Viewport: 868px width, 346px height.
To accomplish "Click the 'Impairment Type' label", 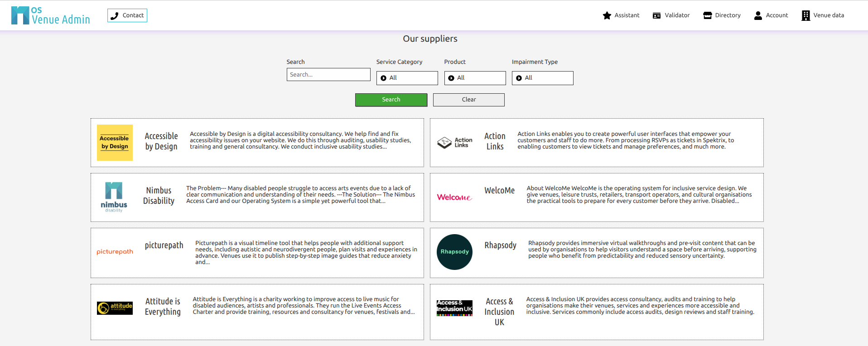I will pyautogui.click(x=535, y=62).
